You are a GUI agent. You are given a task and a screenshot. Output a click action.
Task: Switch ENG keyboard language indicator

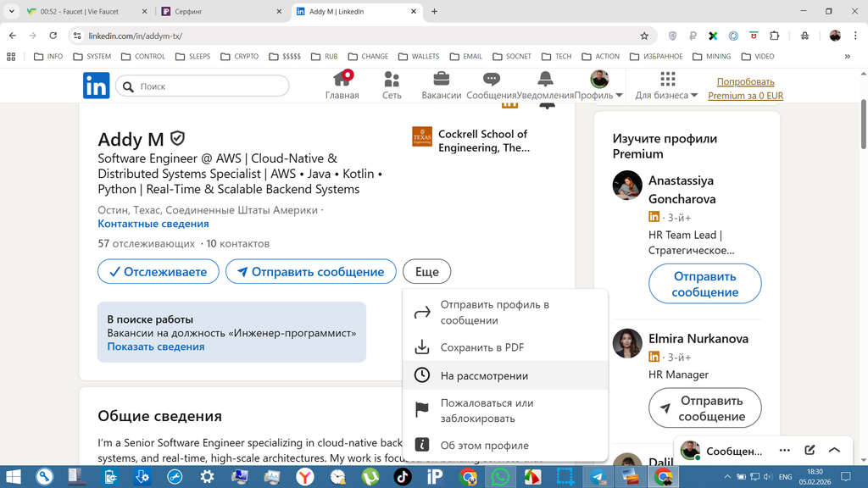(x=785, y=476)
